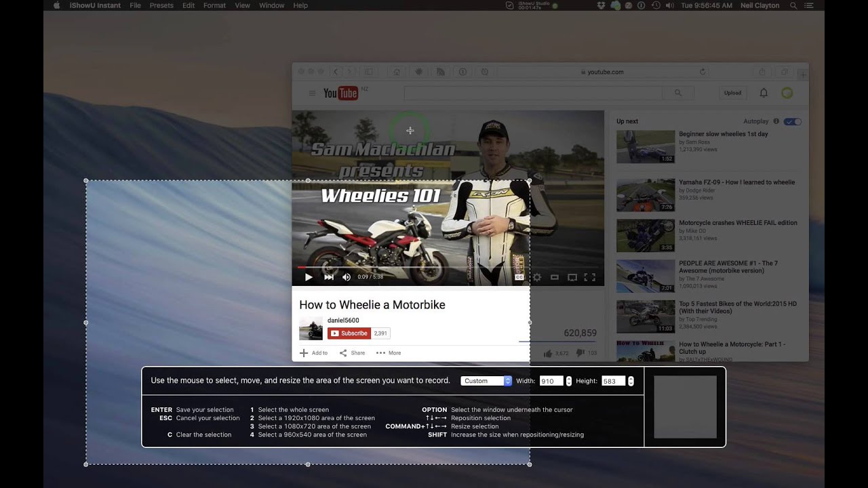The image size is (868, 488).
Task: Show all Safari tabs
Action: [x=785, y=72]
